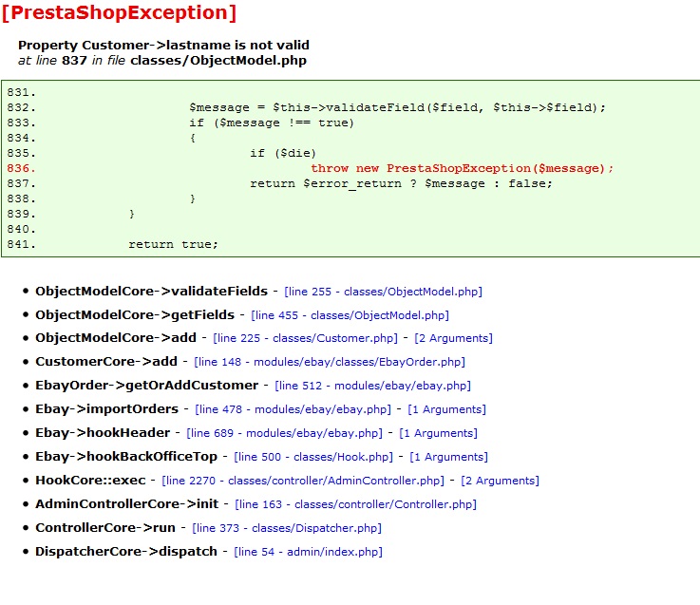Image resolution: width=700 pixels, height=605 pixels.
Task: Click 'if ($die)' on line 835
Action: tap(283, 153)
